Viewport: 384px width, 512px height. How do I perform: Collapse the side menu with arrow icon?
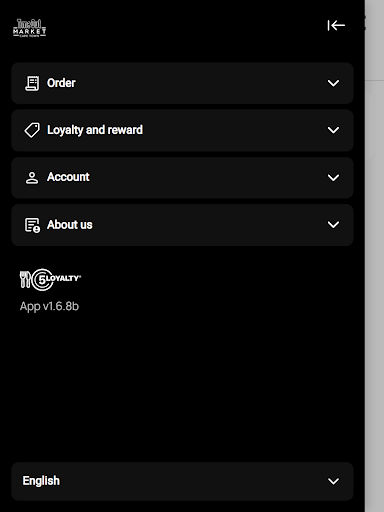point(336,25)
